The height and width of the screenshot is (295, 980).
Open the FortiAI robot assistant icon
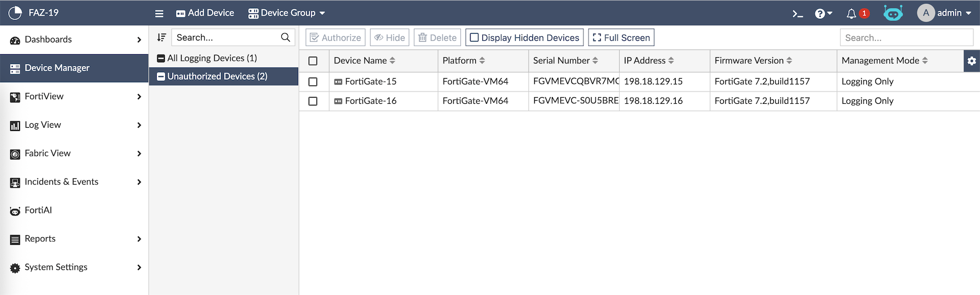893,13
